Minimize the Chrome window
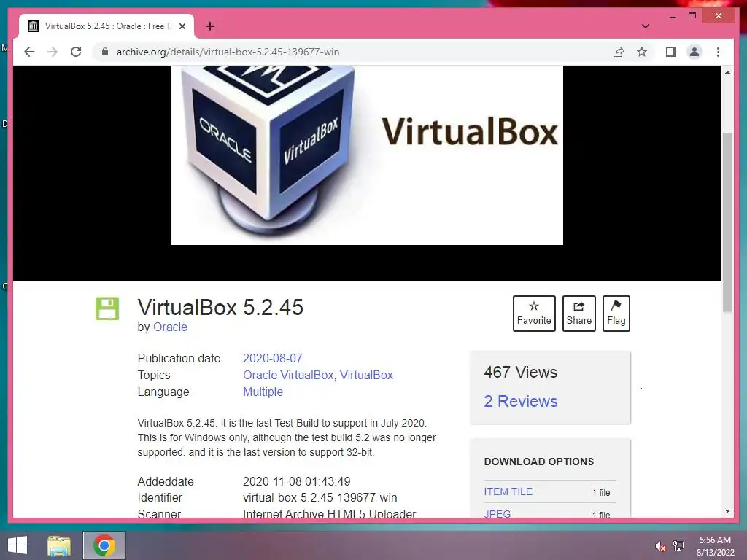747x560 pixels. (x=672, y=16)
